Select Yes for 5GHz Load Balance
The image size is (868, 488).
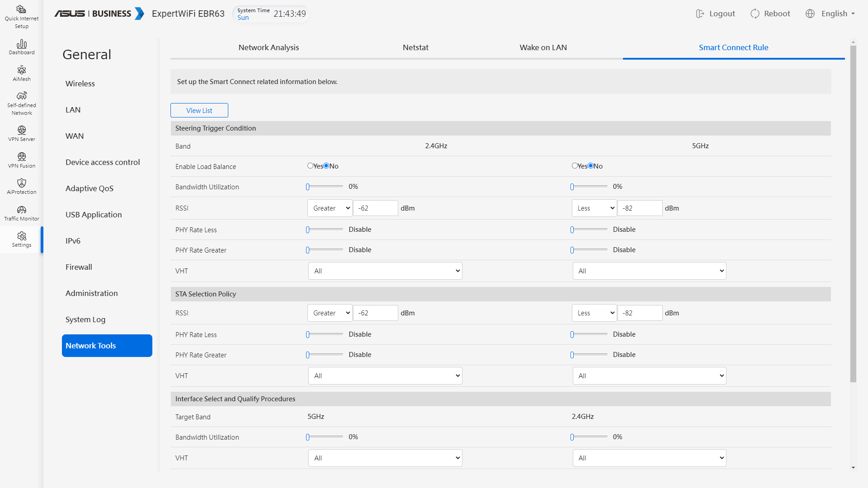(x=574, y=166)
